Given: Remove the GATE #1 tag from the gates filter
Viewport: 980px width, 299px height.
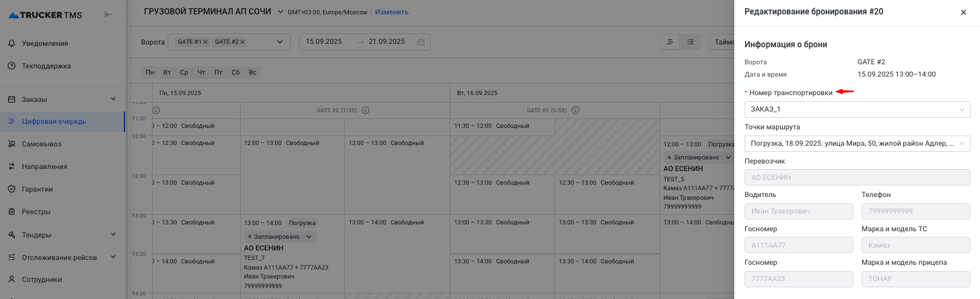Looking at the screenshot, I should click(205, 42).
